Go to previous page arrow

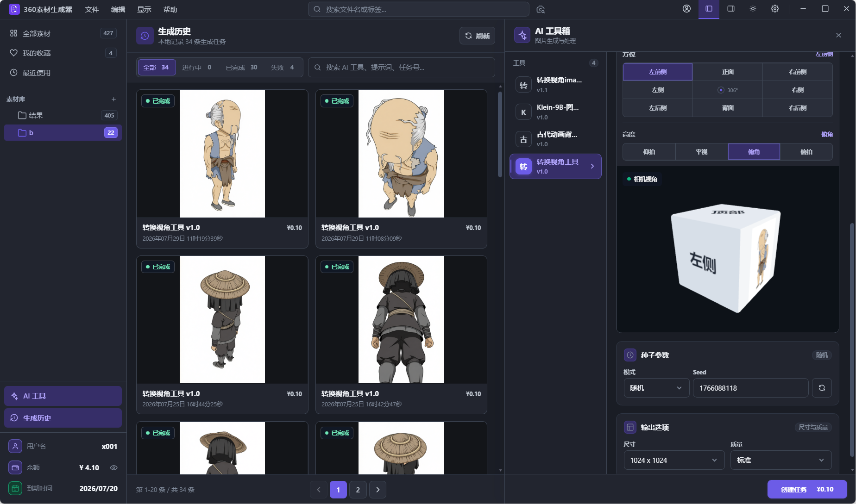(x=319, y=490)
